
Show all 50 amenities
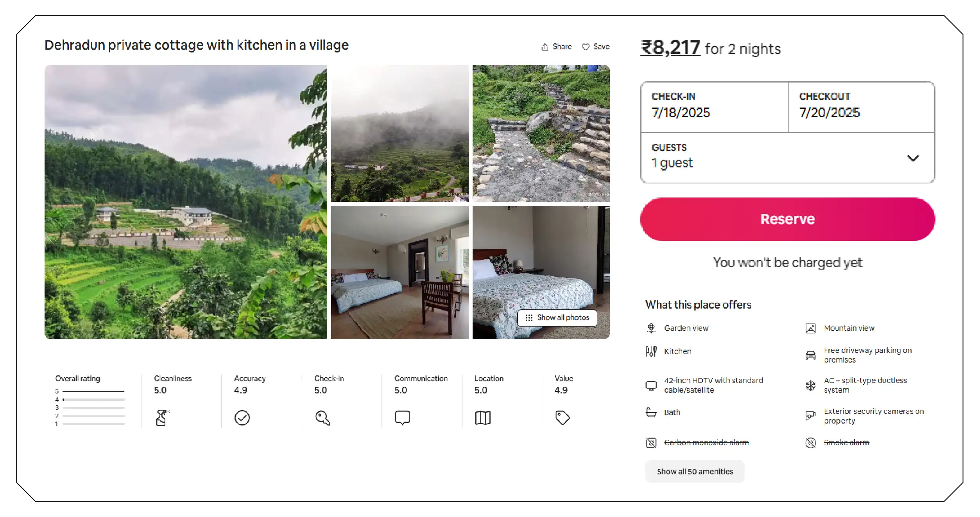[695, 471]
